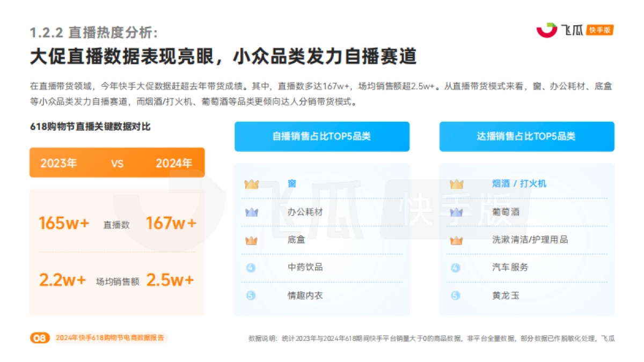Click the gold crown beside 窗

coord(251,183)
